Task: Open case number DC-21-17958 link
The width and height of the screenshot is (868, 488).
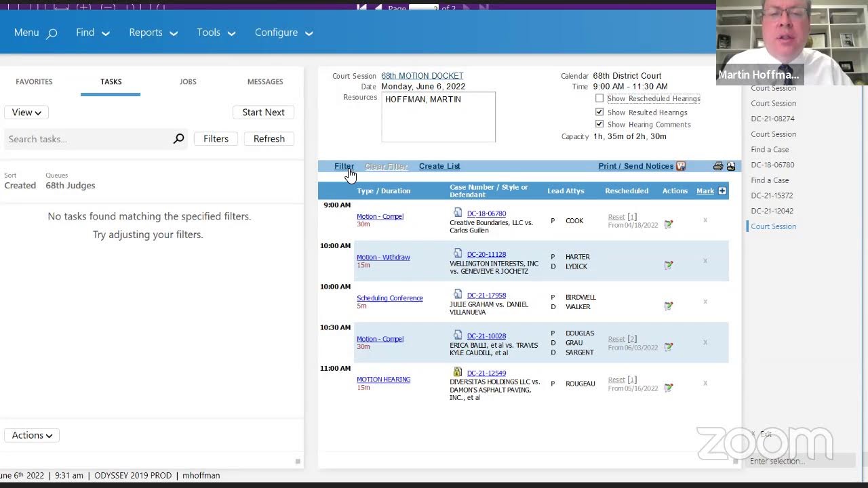Action: point(486,295)
